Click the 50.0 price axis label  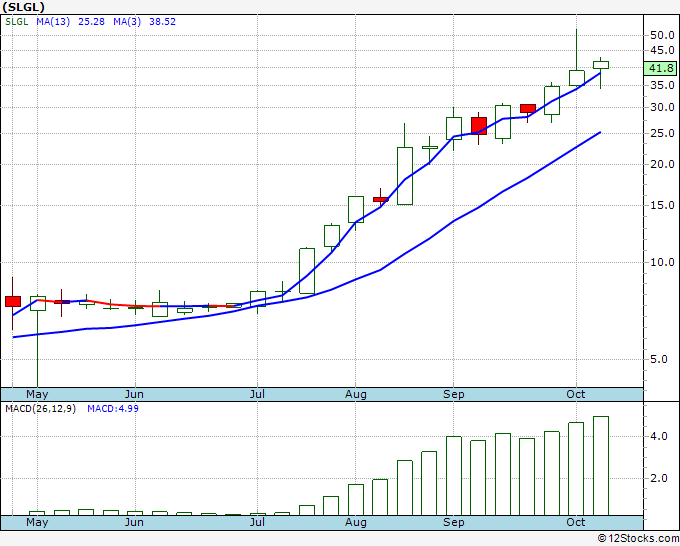[x=659, y=35]
